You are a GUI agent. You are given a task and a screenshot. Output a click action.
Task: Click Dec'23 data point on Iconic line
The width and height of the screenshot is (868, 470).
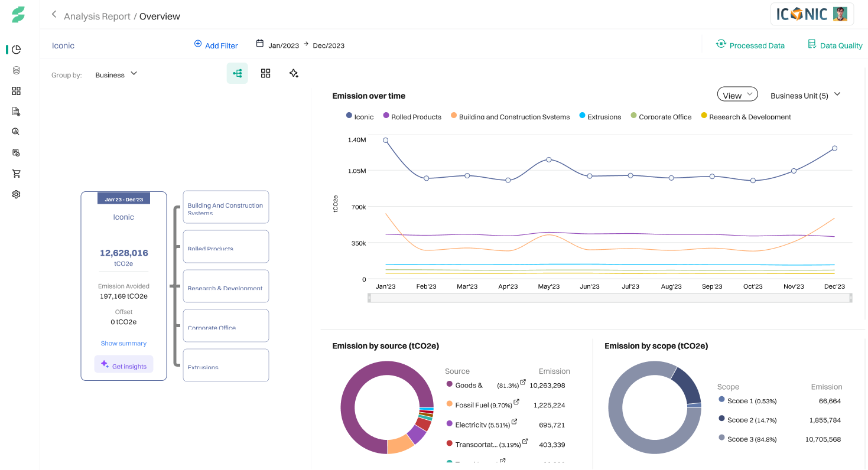[834, 148]
